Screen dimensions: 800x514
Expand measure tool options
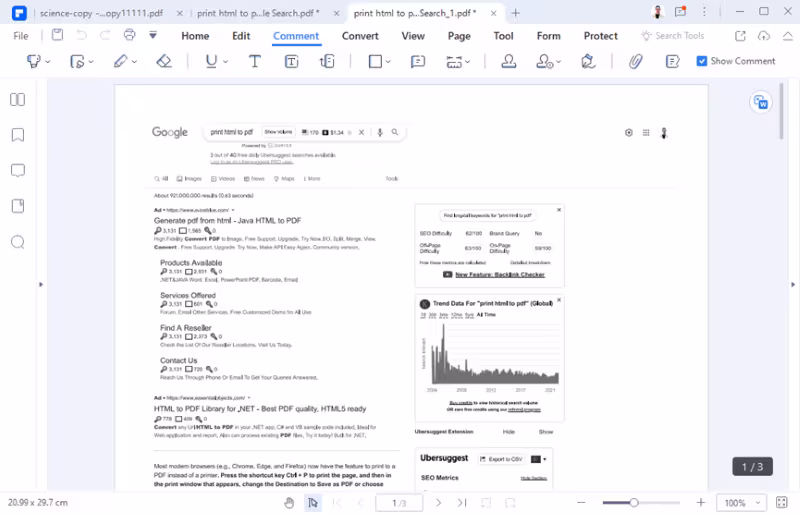468,62
